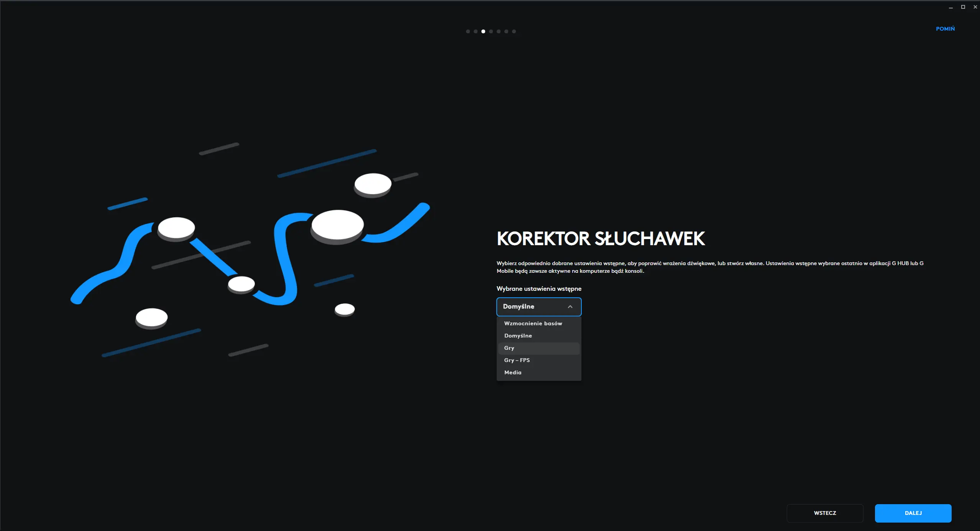Close the G HUB window

[975, 7]
